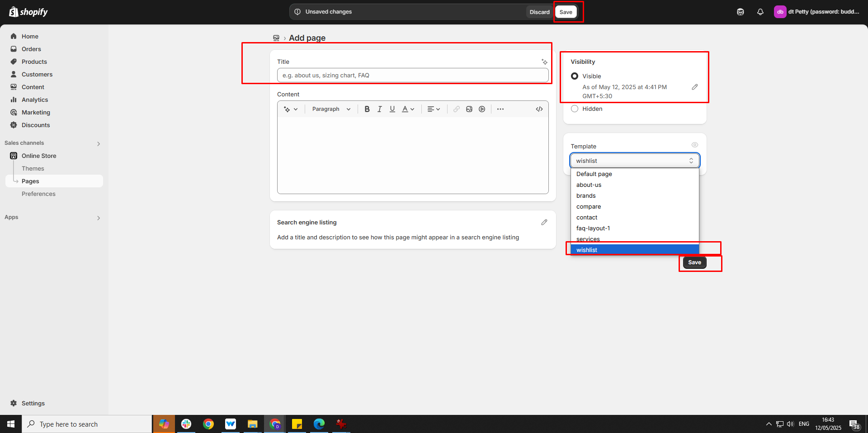Apply underline formatting in editor
This screenshot has width=868, height=433.
click(x=392, y=109)
